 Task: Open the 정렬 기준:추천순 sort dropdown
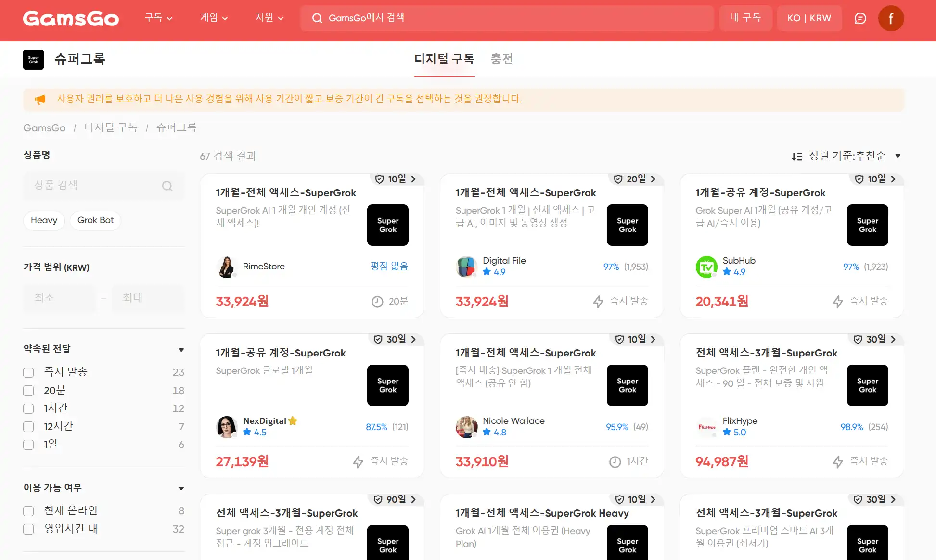coord(846,156)
